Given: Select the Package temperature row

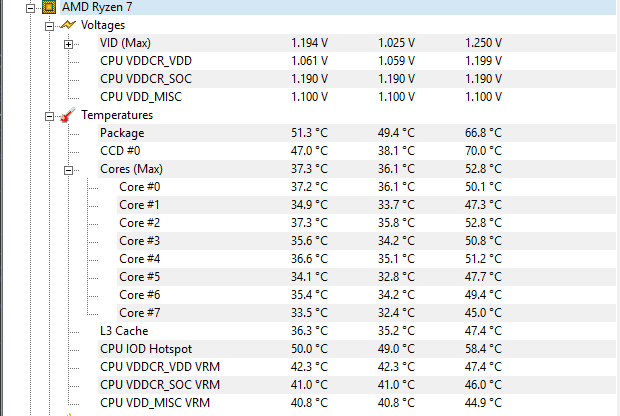Looking at the screenshot, I should [357, 133].
